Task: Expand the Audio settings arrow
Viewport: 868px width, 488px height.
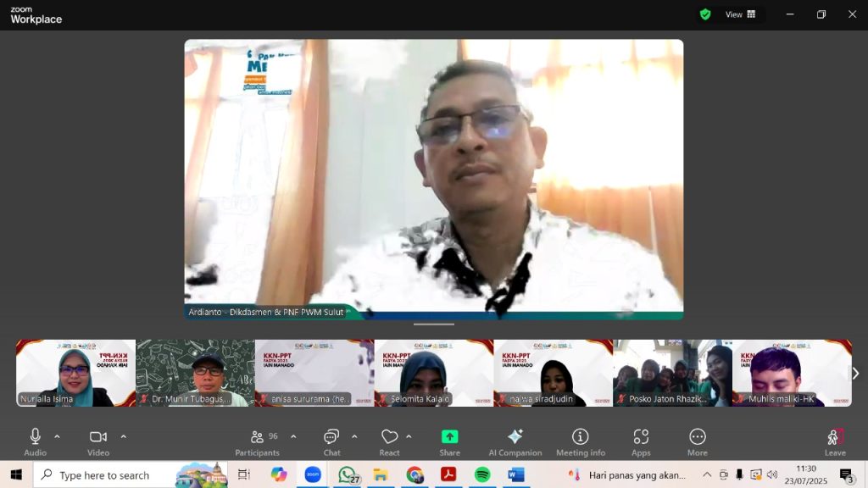Action: tap(58, 436)
